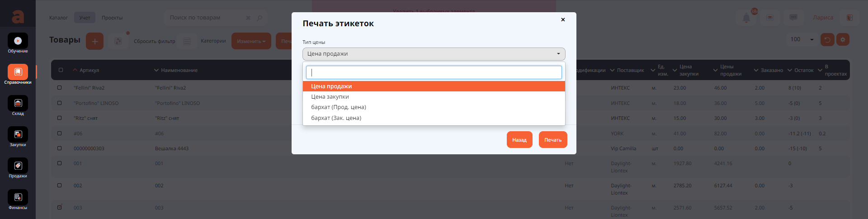Open the table settings gear icon

click(843, 39)
